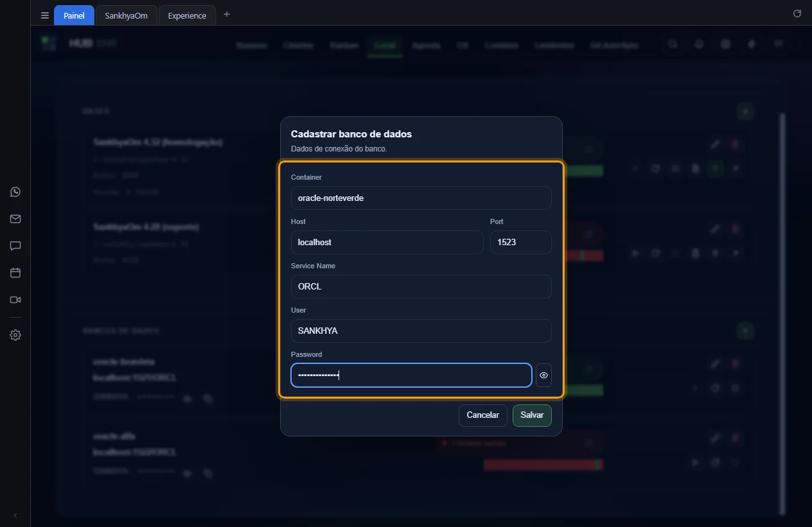The height and width of the screenshot is (527, 812).
Task: Click the page's vertical scrollbar on the right
Action: (x=782, y=314)
